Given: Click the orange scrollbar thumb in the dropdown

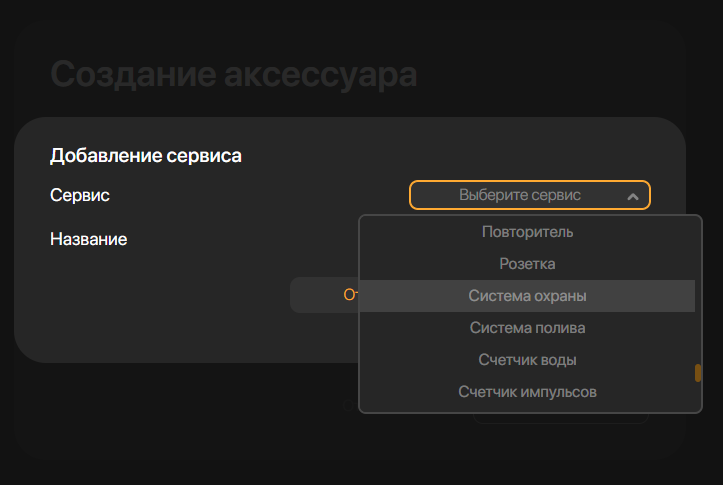Looking at the screenshot, I should [x=698, y=374].
